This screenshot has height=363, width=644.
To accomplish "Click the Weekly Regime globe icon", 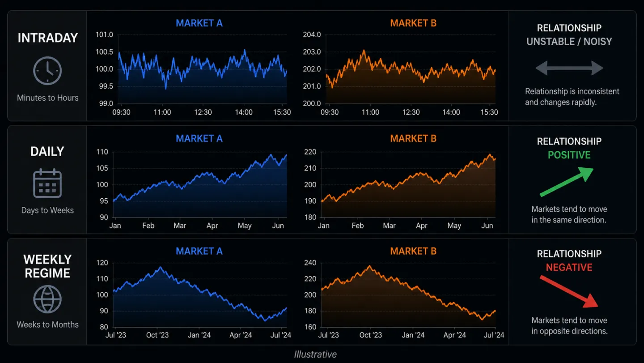I will pos(47,299).
